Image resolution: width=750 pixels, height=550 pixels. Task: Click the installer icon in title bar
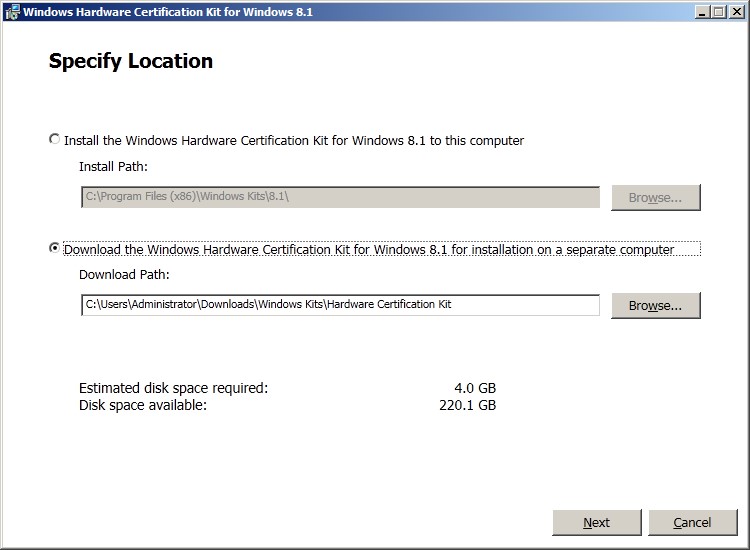click(12, 12)
